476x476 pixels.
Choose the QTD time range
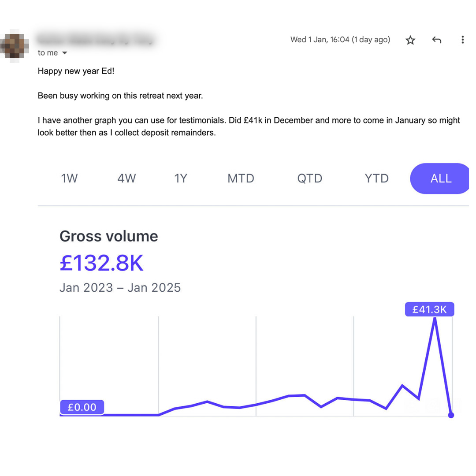click(x=310, y=178)
